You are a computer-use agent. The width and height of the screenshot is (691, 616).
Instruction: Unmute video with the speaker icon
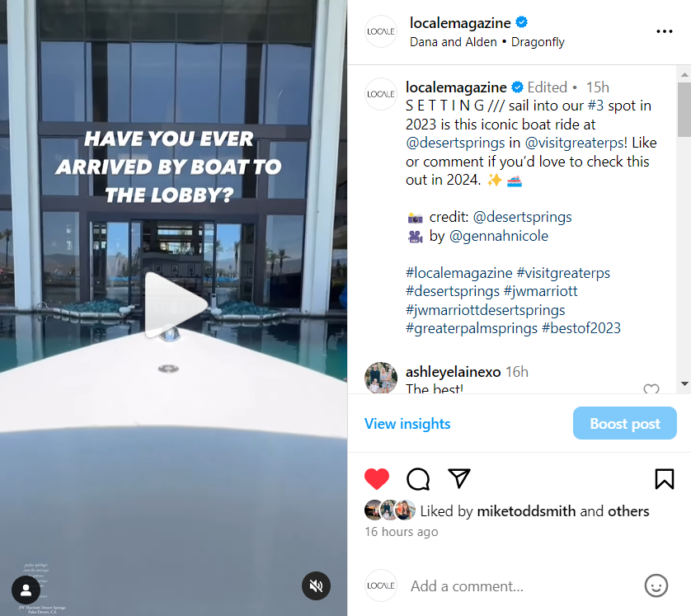pos(316,585)
